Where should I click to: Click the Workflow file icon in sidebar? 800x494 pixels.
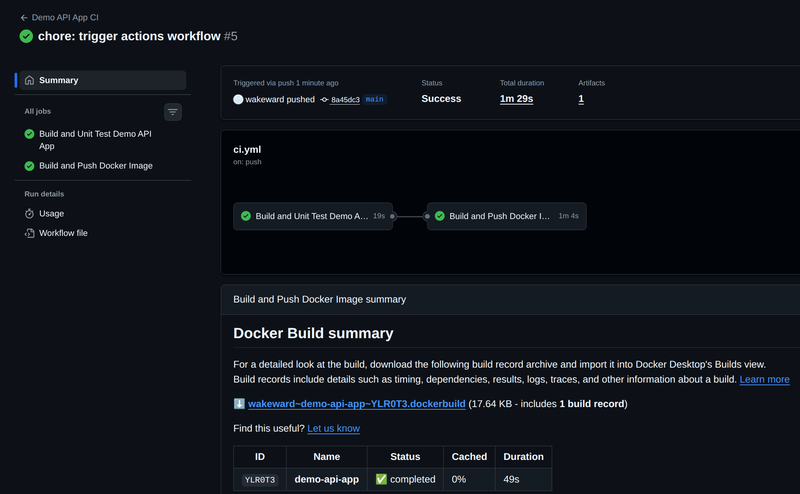coord(30,233)
